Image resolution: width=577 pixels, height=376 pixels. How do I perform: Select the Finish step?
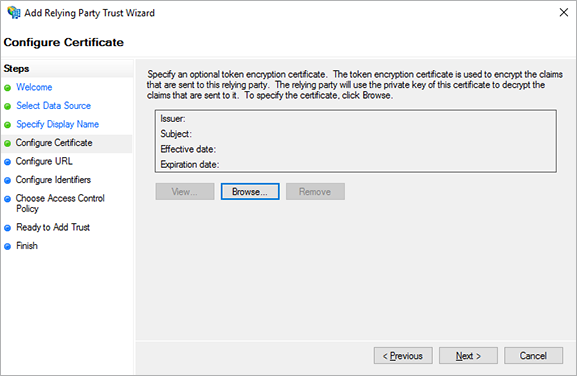click(27, 246)
